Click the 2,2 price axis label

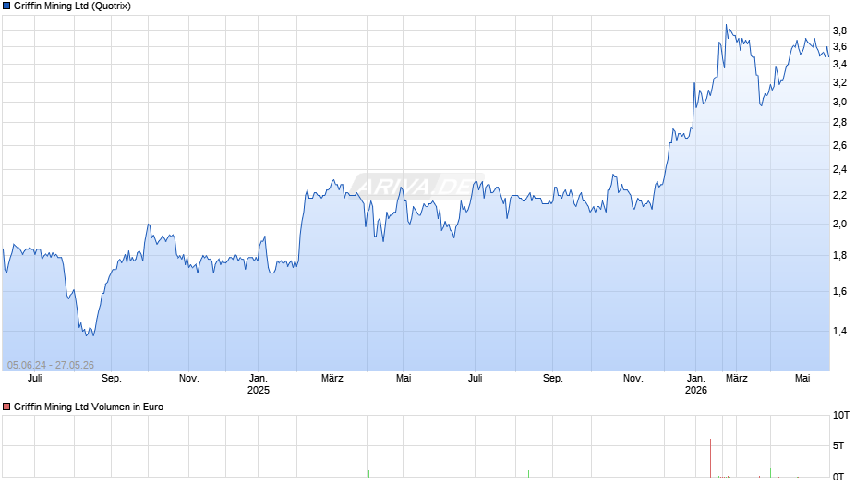click(x=839, y=195)
